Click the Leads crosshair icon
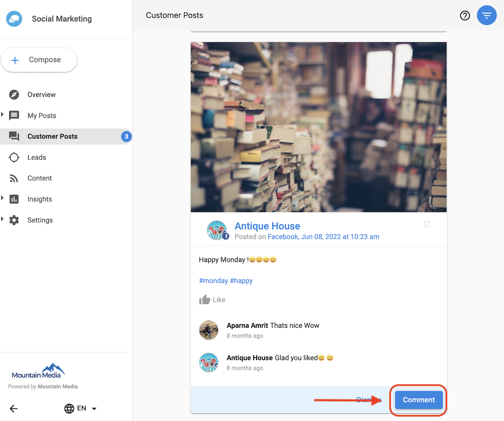This screenshot has height=421, width=504. click(x=14, y=157)
